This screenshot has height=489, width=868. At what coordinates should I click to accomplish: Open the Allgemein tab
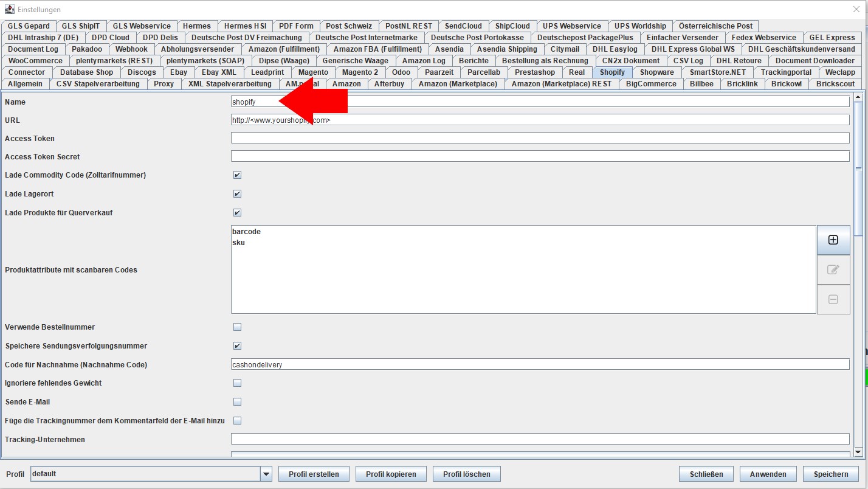click(x=26, y=84)
